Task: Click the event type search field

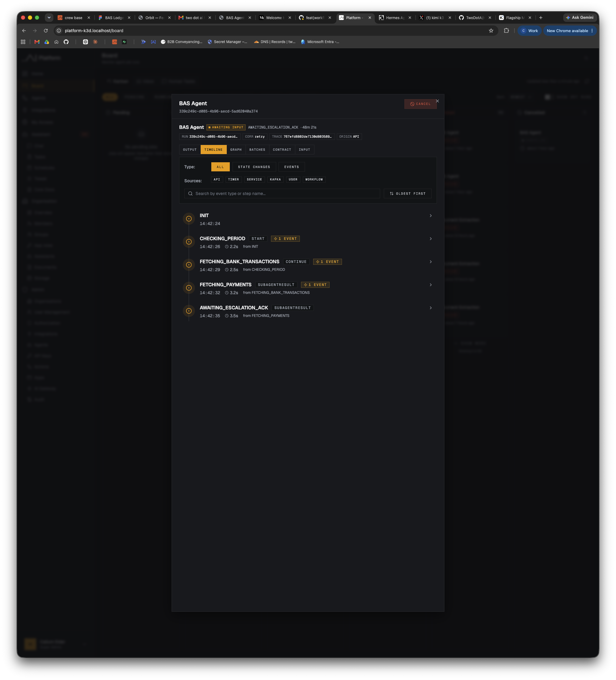Action: click(x=282, y=194)
